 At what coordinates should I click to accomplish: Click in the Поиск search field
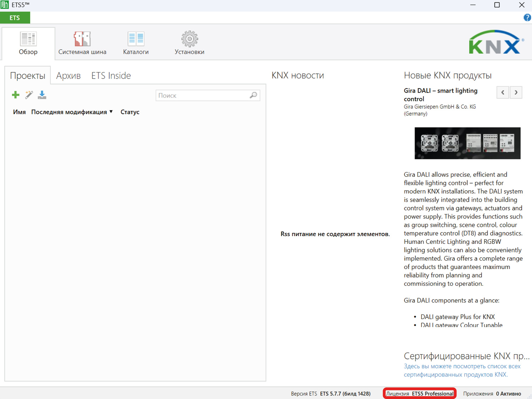[202, 95]
